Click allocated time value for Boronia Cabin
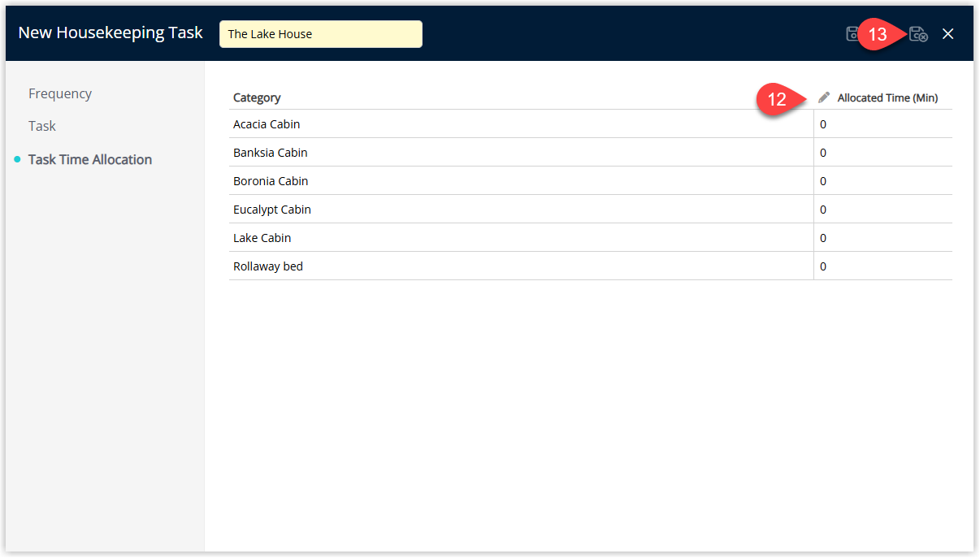980x558 pixels. point(883,181)
